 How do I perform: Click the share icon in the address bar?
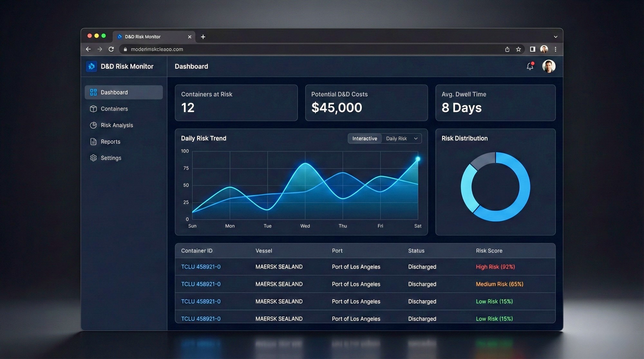point(507,49)
